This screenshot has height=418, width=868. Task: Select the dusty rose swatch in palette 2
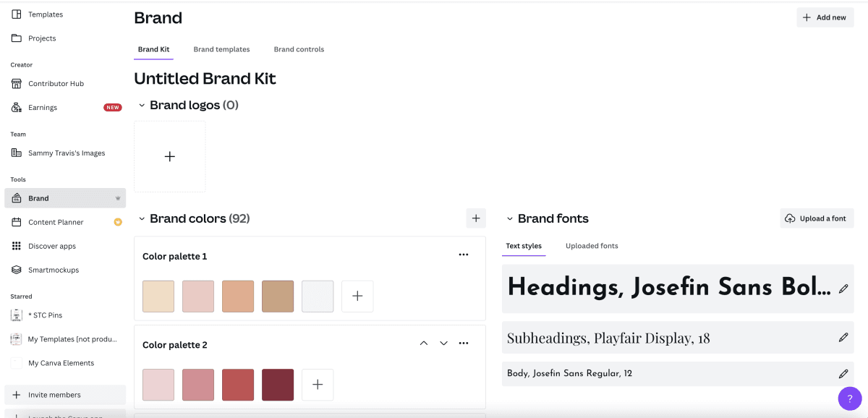coord(198,385)
